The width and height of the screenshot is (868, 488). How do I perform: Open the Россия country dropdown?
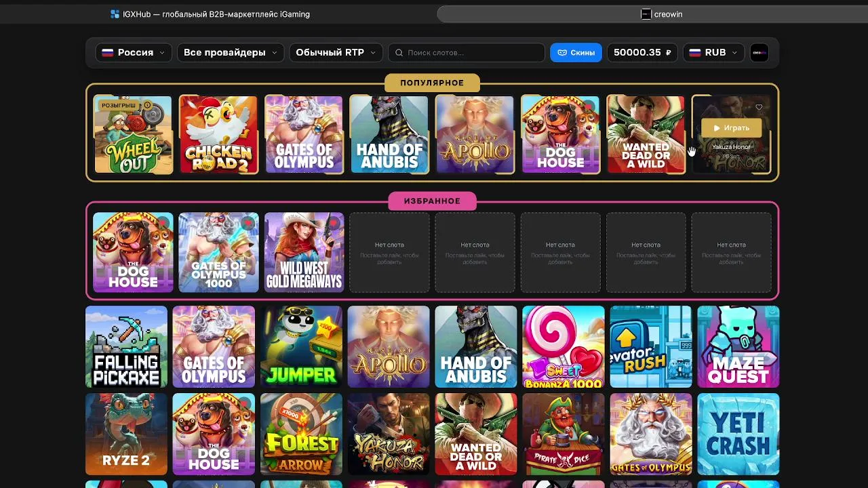(x=134, y=53)
